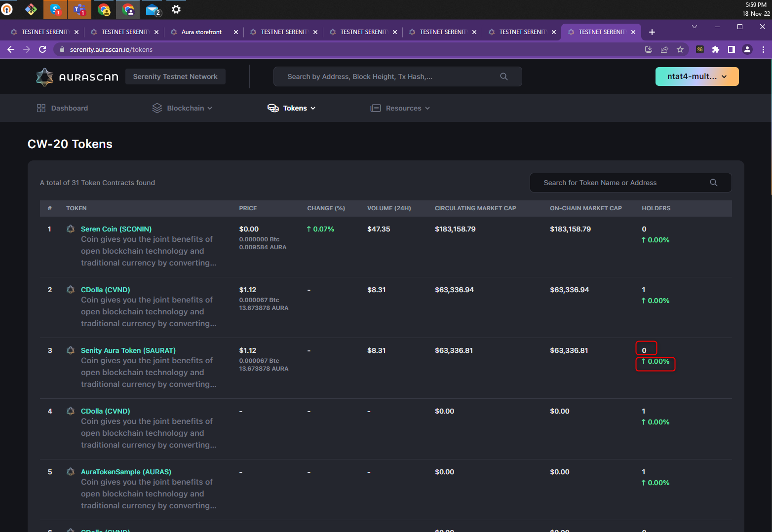This screenshot has height=532, width=772.
Task: Click the Tokens coins icon
Action: tap(273, 108)
